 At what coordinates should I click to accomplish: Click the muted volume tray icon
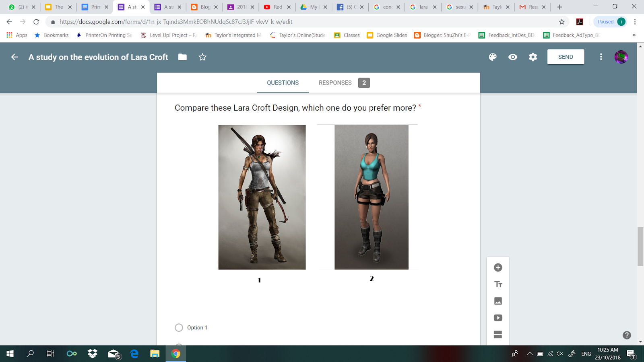pos(560,354)
